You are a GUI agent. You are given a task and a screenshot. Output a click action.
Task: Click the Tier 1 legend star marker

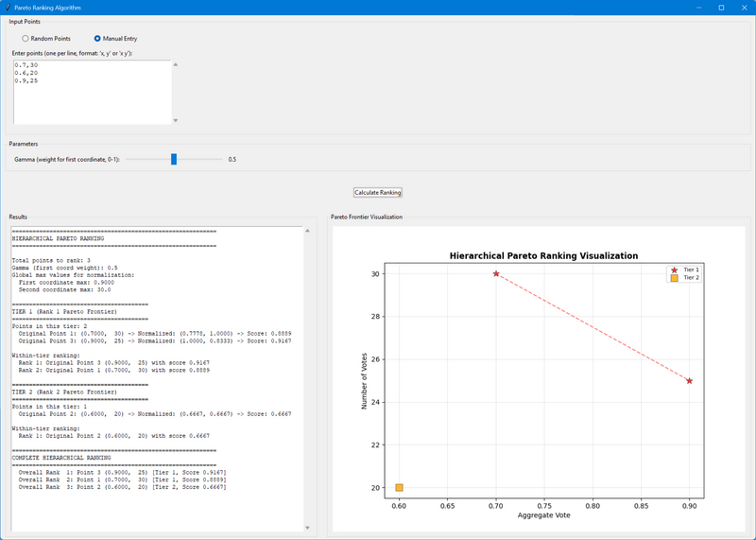(x=674, y=270)
